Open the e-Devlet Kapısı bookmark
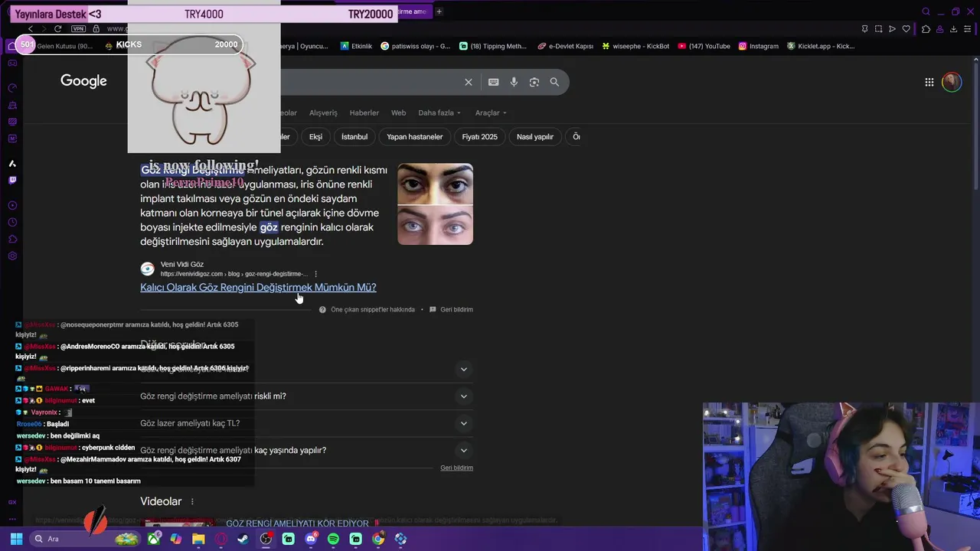This screenshot has width=980, height=551. [565, 46]
